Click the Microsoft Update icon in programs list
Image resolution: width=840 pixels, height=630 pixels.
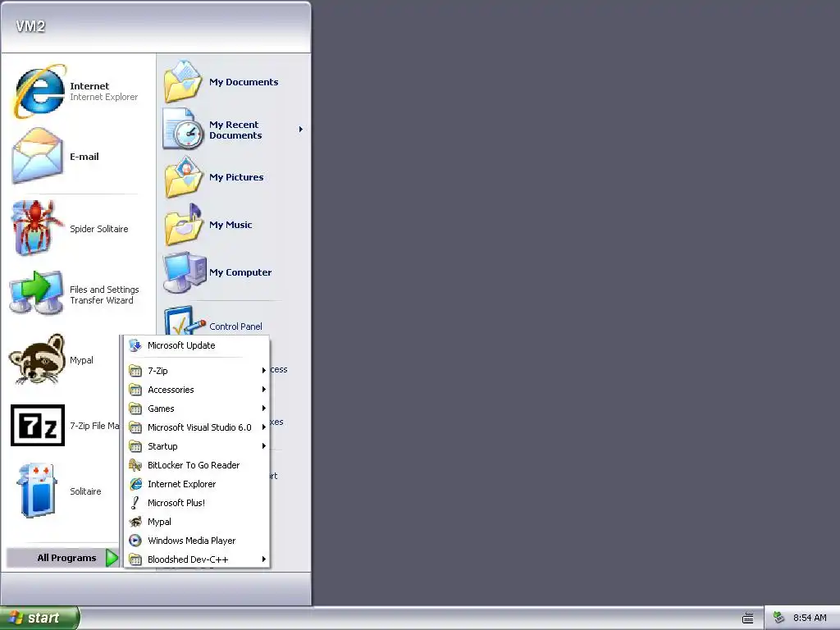[135, 345]
